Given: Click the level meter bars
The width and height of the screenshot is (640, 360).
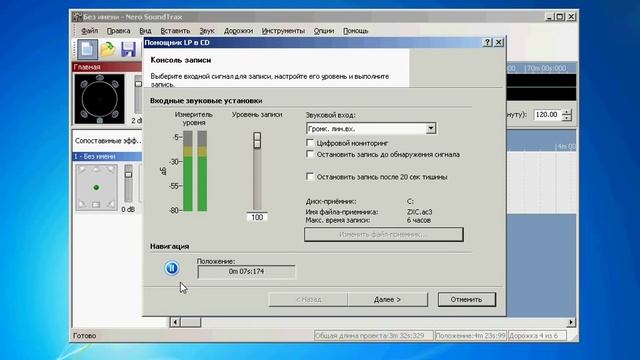Looking at the screenshot, I should point(195,171).
